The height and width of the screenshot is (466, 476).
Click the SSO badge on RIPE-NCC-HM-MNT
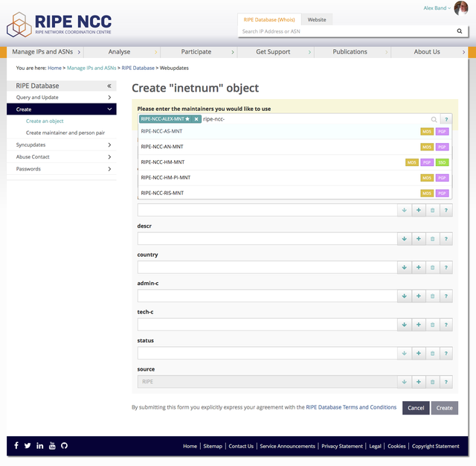pos(442,162)
